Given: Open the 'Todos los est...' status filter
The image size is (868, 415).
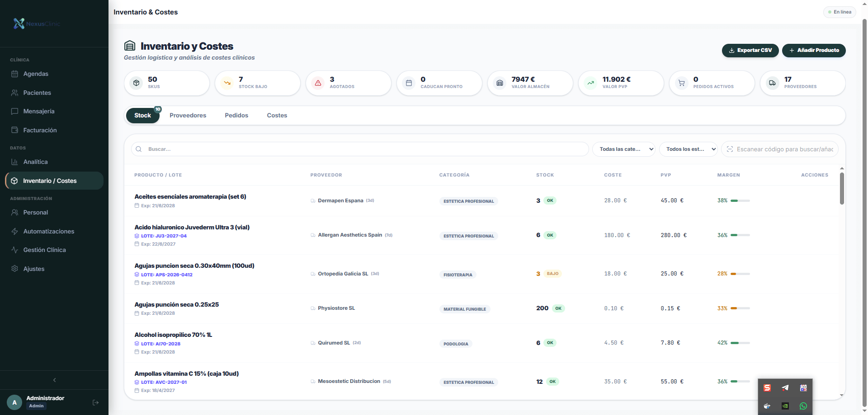Looking at the screenshot, I should [x=689, y=149].
